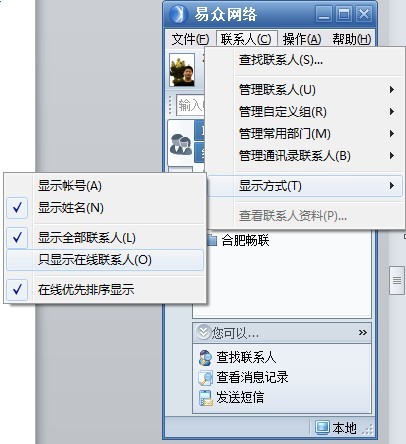406x444 pixels.
Task: Click the double-arrow on 您可以 header
Action: 363,332
